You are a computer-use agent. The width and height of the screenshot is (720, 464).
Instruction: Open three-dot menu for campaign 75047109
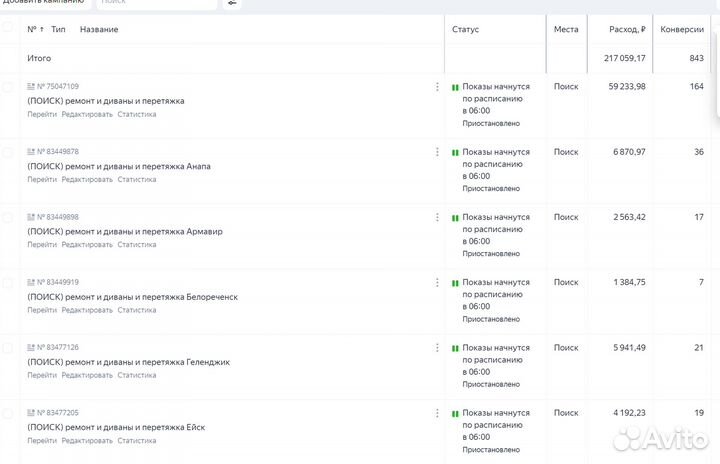click(437, 87)
